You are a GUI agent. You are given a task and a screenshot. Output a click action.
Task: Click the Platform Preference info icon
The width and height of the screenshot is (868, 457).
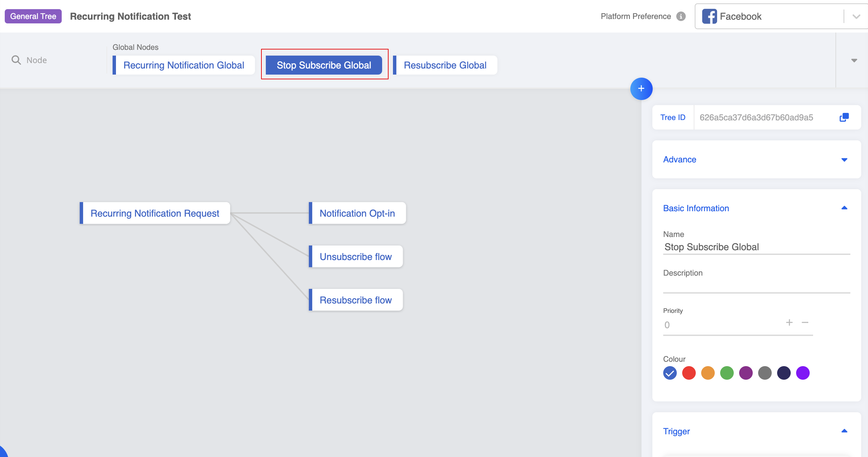pyautogui.click(x=681, y=16)
